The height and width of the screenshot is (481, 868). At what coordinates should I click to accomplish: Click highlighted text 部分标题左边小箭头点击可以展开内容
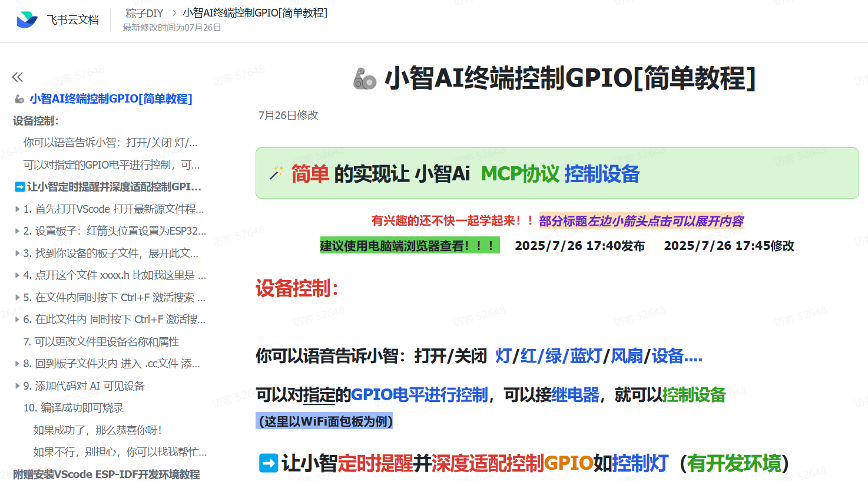[x=641, y=221]
